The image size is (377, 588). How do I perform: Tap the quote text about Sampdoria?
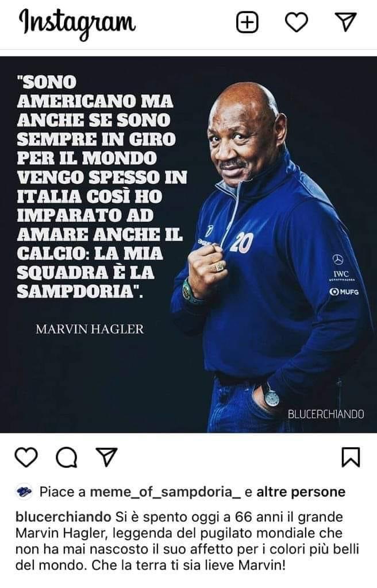pyautogui.click(x=102, y=187)
